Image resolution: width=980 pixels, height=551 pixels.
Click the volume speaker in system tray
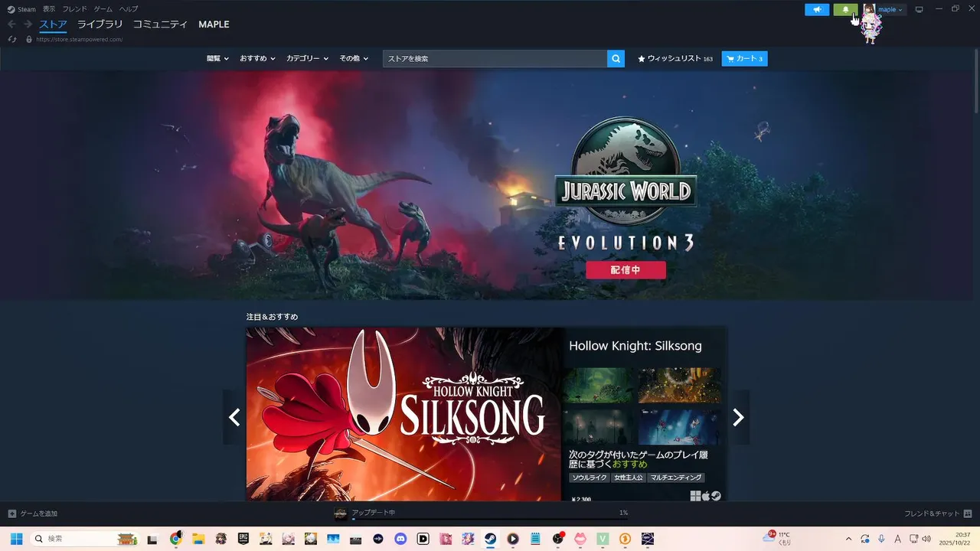point(926,539)
